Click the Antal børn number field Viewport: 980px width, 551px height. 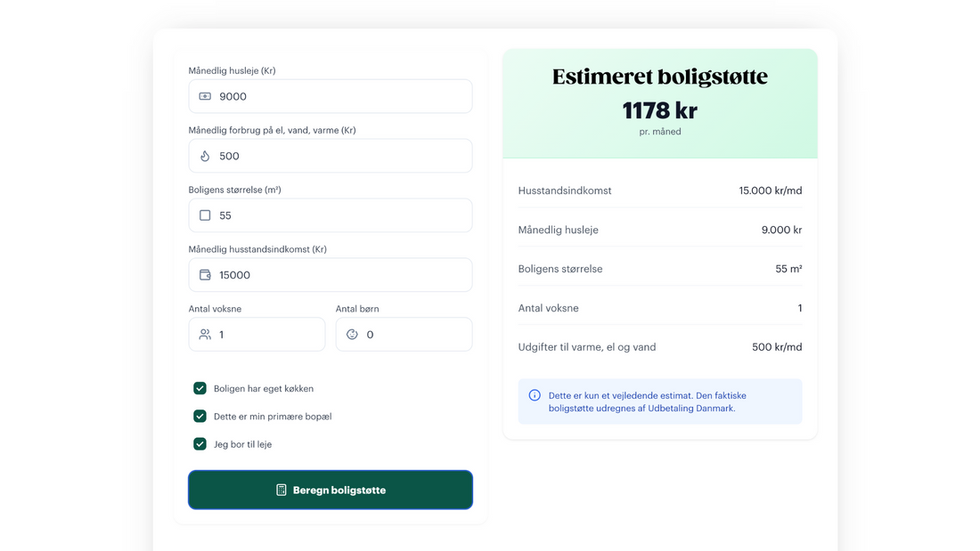click(414, 335)
